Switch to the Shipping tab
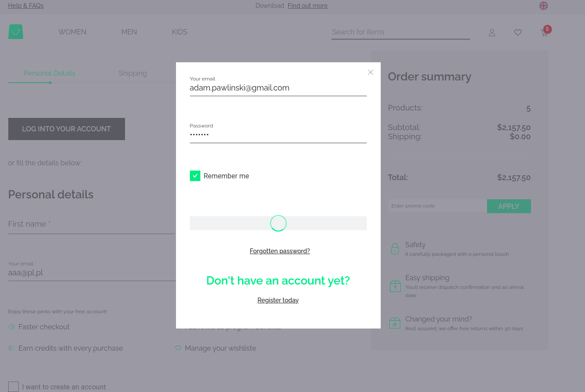 point(133,73)
